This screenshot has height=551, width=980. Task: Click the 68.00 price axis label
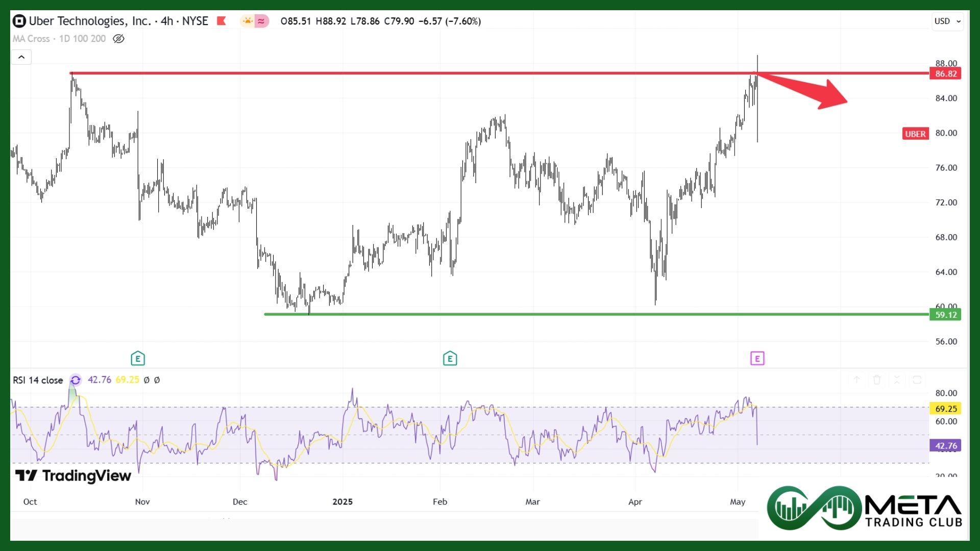point(946,237)
